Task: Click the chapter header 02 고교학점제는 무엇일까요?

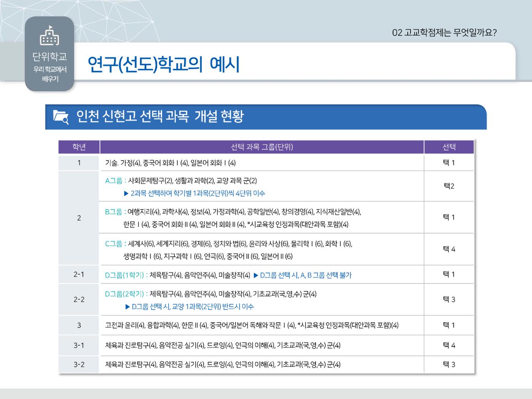Action: 444,33
